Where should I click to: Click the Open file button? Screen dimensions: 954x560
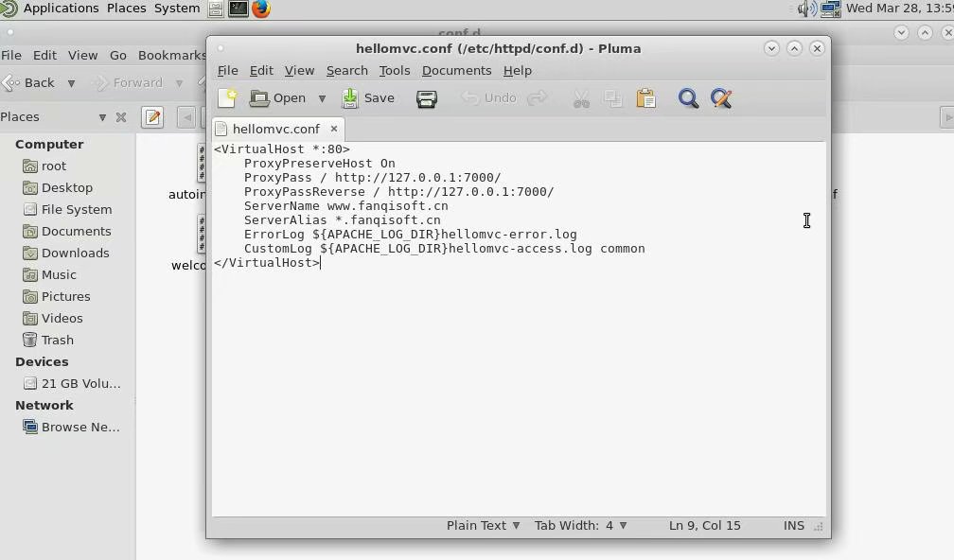tap(277, 97)
